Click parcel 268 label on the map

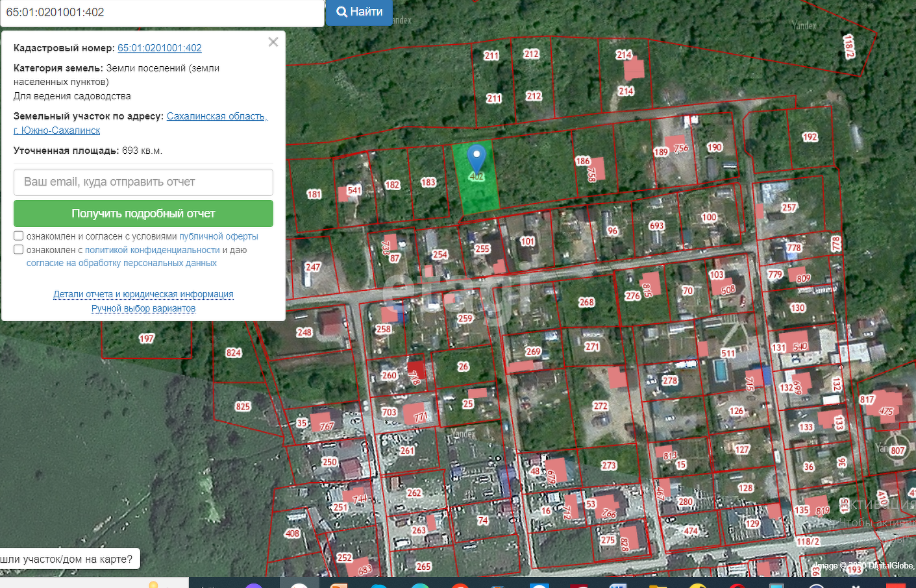click(x=586, y=302)
